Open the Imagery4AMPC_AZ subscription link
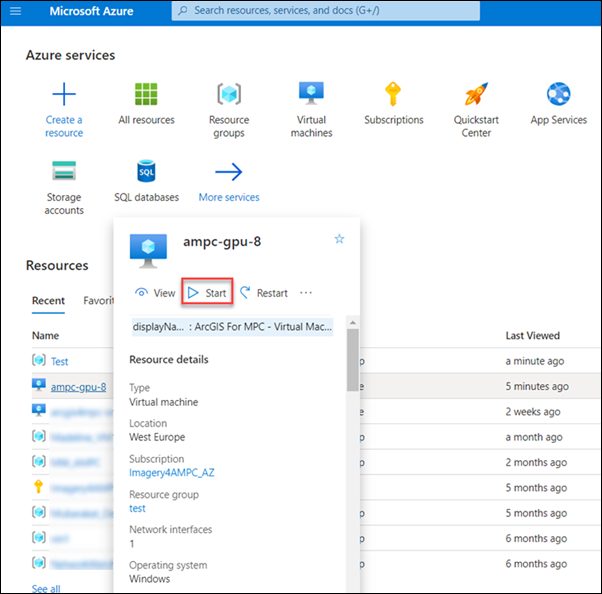602x594 pixels. [172, 473]
